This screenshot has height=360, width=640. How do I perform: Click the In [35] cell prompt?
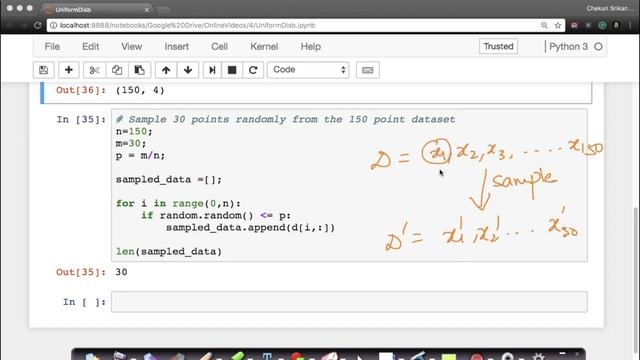(81, 120)
